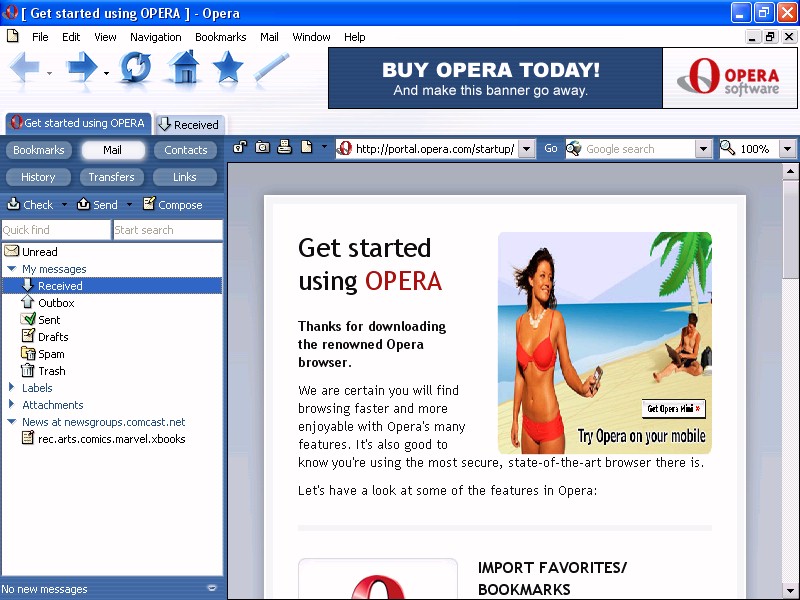Image resolution: width=800 pixels, height=600 pixels.
Task: Open the Mail menu
Action: [x=269, y=37]
